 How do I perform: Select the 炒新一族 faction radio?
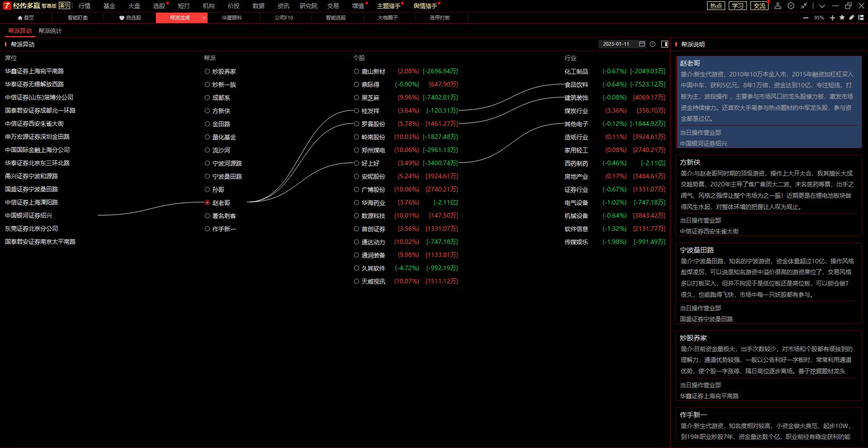[207, 85]
